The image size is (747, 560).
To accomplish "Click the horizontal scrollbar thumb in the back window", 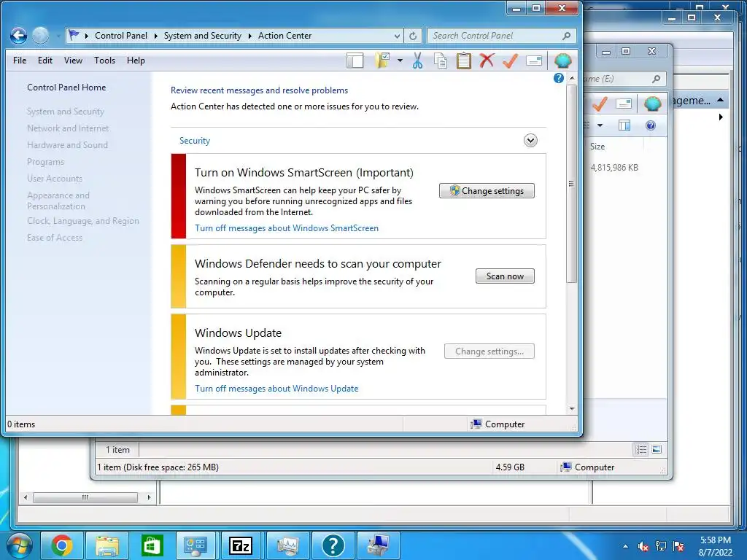I will point(85,497).
